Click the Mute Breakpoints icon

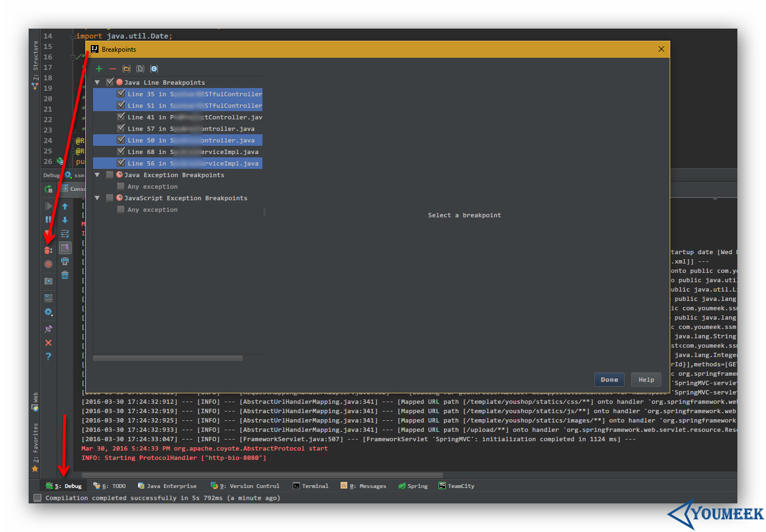tap(48, 264)
